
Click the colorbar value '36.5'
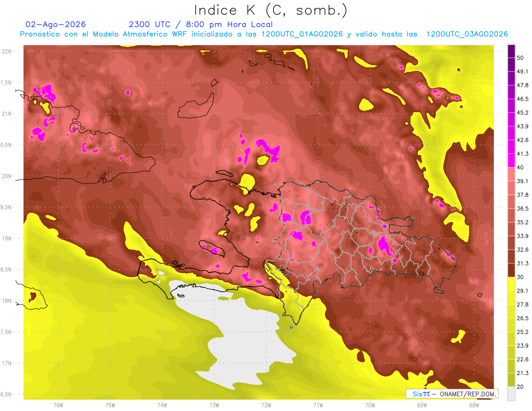522,209
